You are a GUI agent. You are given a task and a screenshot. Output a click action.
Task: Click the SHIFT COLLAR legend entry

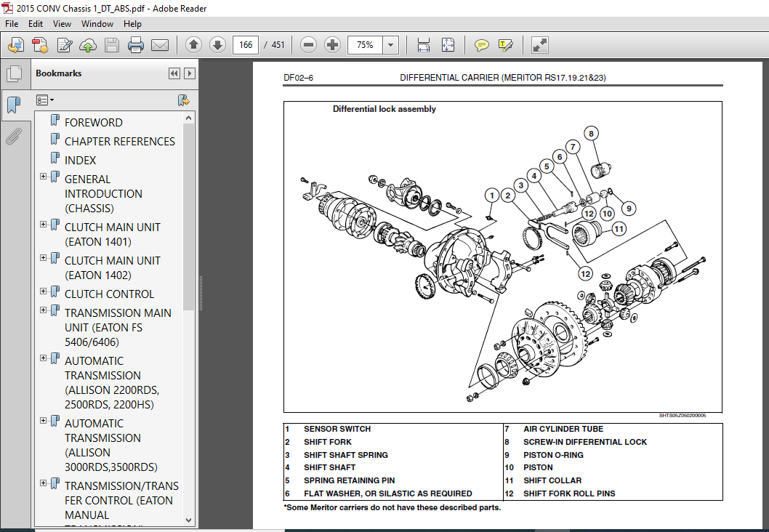click(552, 480)
